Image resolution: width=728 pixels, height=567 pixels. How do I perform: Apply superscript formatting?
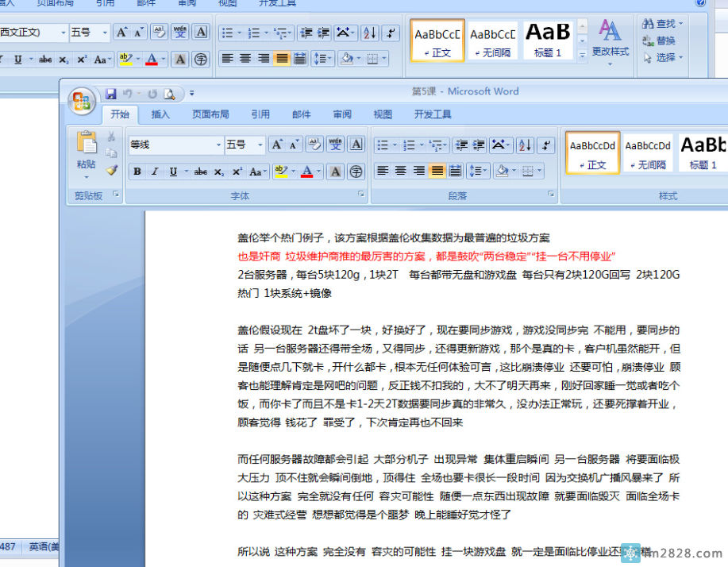point(237,171)
